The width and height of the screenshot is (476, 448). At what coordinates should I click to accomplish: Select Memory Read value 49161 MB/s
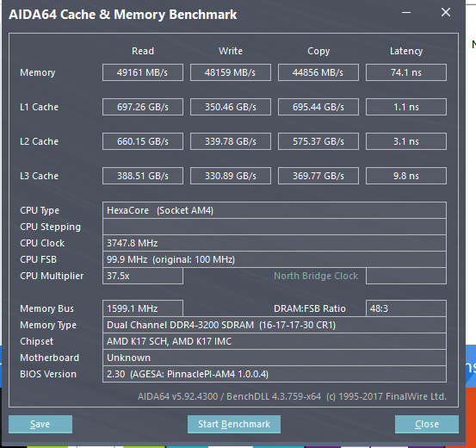(143, 72)
